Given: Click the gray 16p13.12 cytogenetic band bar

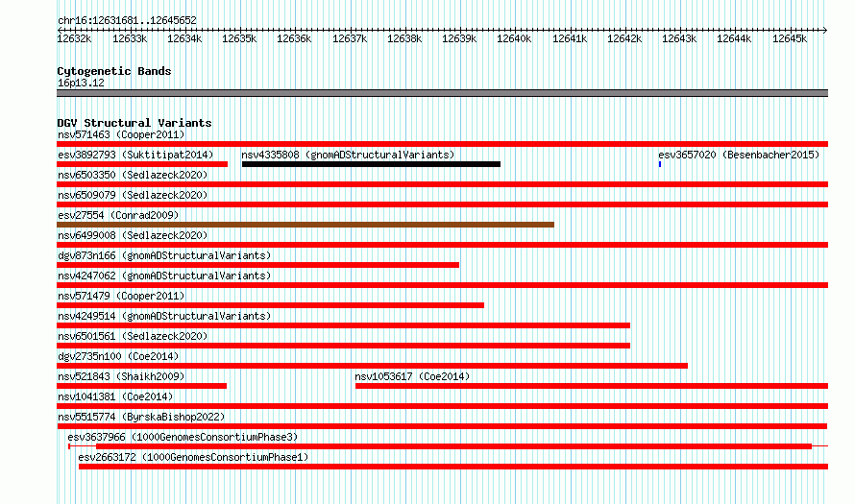Looking at the screenshot, I should click(x=442, y=93).
